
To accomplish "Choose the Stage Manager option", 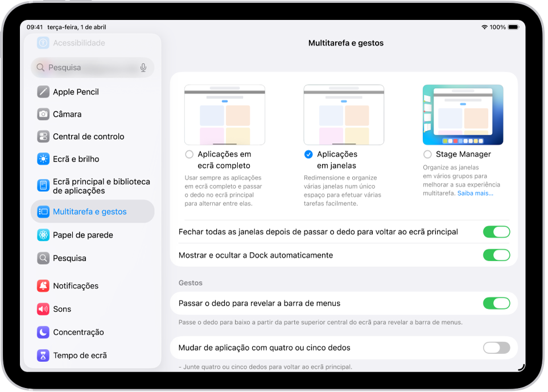I will 427,154.
